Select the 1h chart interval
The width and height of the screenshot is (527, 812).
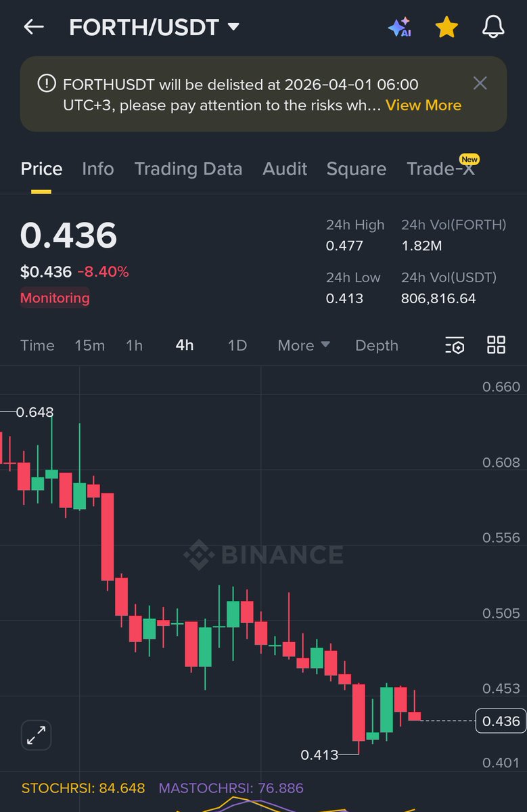134,346
